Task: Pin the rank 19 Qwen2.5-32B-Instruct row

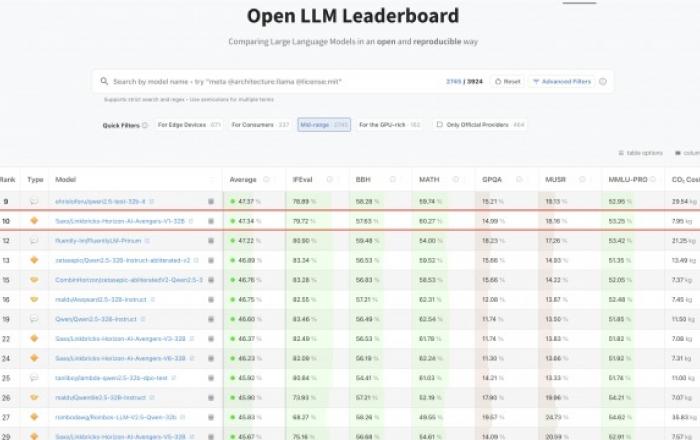Action: (211, 319)
